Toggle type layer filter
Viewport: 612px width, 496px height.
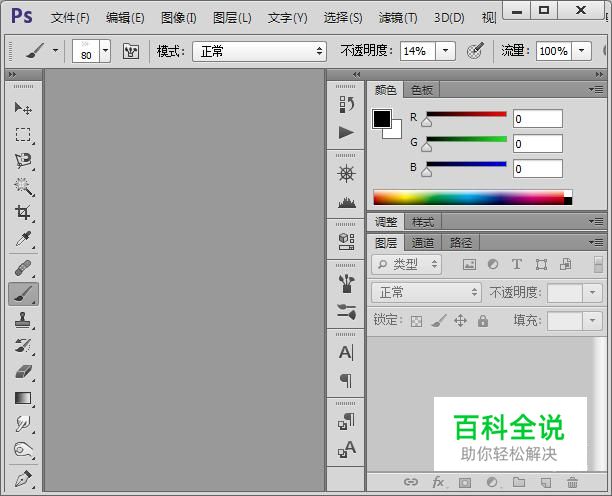point(517,265)
